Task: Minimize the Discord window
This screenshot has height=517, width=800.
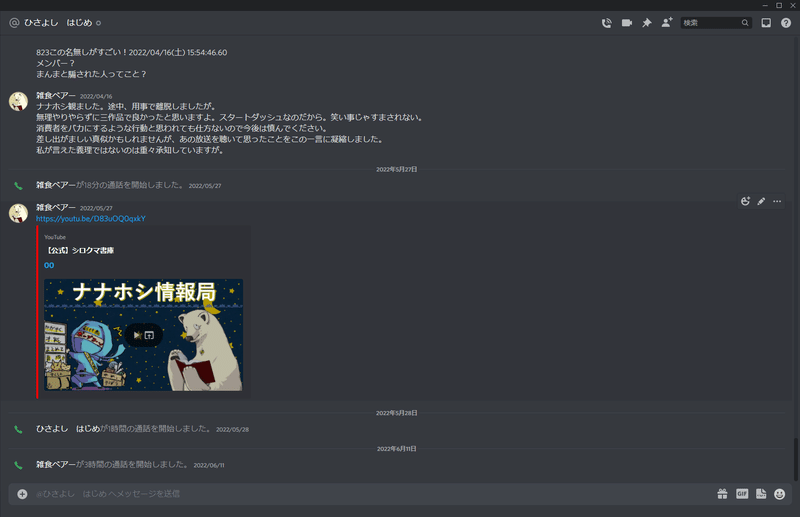Action: (765, 5)
